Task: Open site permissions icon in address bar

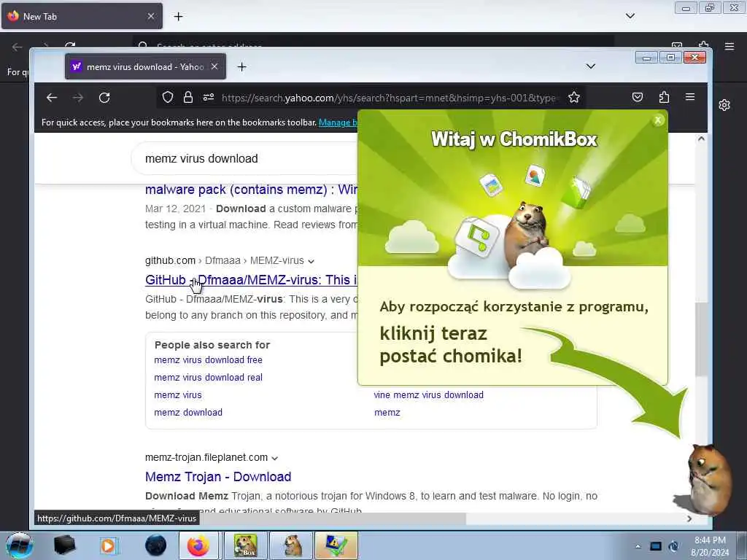Action: (x=209, y=97)
